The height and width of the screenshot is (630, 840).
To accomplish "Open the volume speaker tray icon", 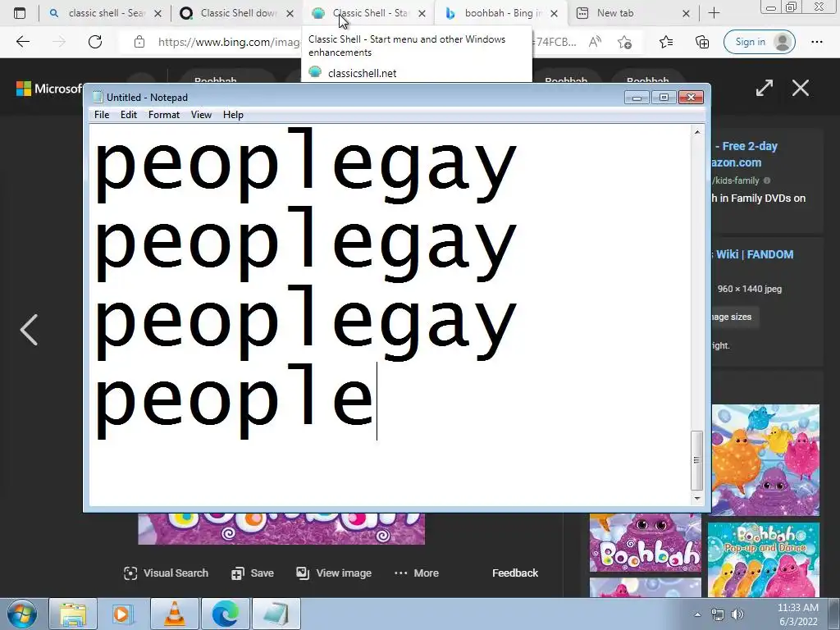I will 737,614.
